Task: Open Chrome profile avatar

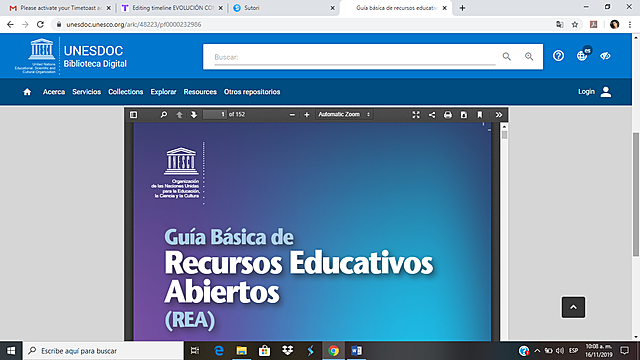Action: point(614,24)
